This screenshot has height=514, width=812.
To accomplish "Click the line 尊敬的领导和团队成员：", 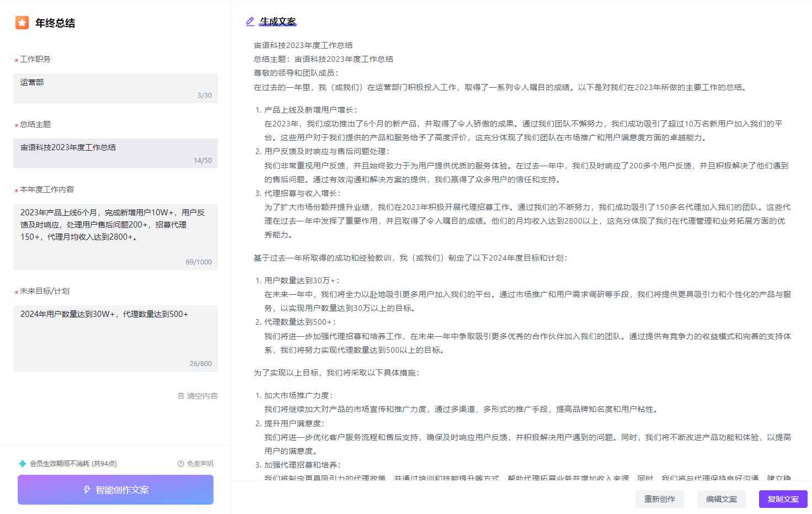I will (297, 73).
